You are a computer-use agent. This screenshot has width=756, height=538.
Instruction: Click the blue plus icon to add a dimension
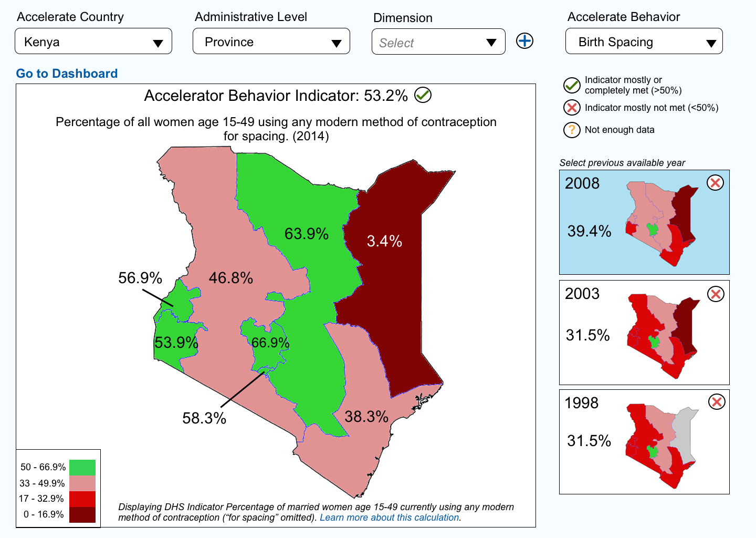(524, 41)
